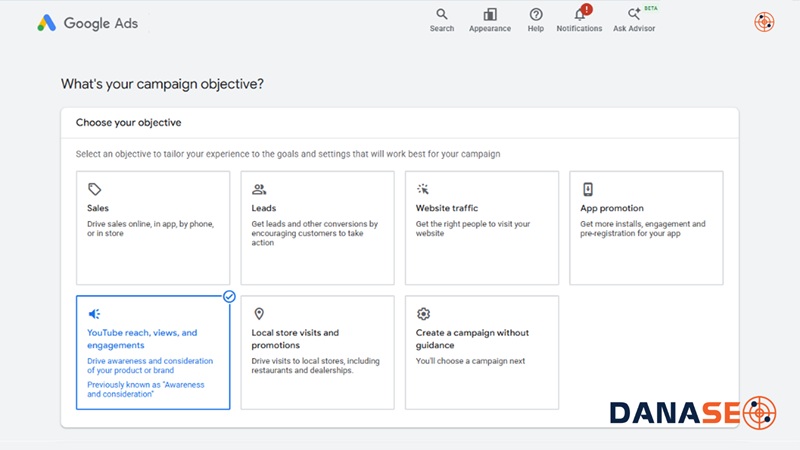Click 'What's your campaign objective?' heading
800x450 pixels.
coord(162,84)
